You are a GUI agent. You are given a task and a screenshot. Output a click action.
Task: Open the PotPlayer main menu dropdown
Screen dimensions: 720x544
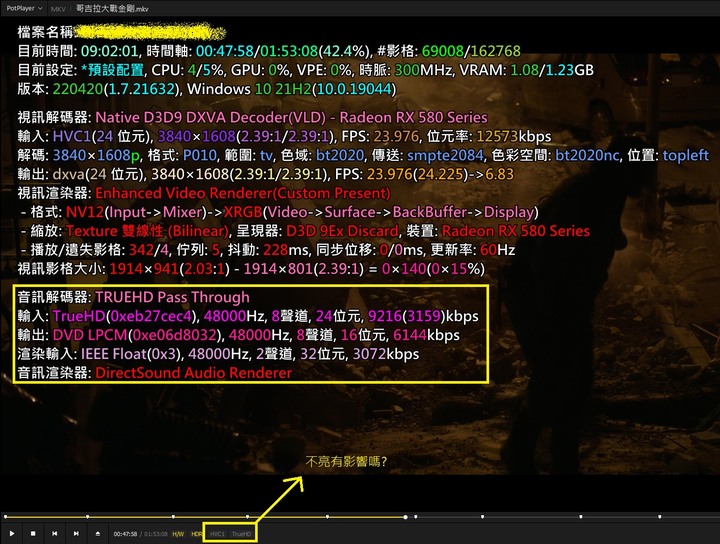[x=24, y=8]
